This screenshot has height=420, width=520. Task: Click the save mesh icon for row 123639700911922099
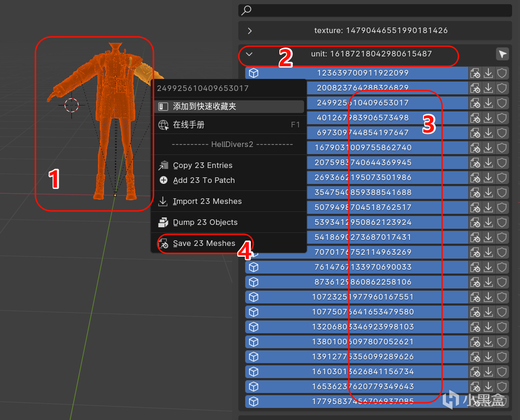pos(475,73)
